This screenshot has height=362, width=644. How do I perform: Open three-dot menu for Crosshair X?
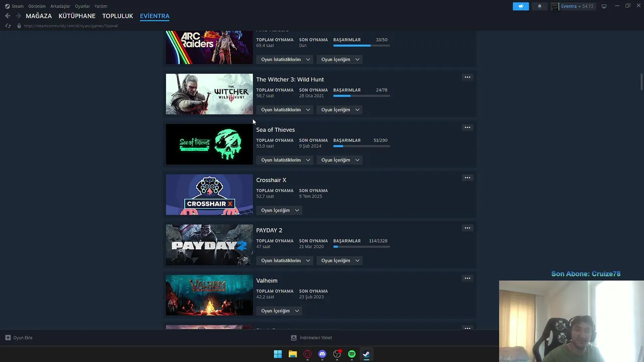pyautogui.click(x=467, y=178)
